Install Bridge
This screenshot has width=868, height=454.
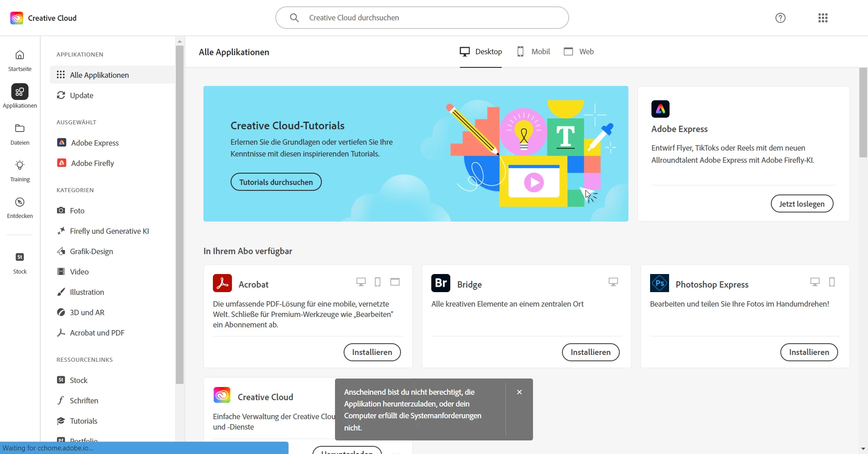pyautogui.click(x=591, y=352)
